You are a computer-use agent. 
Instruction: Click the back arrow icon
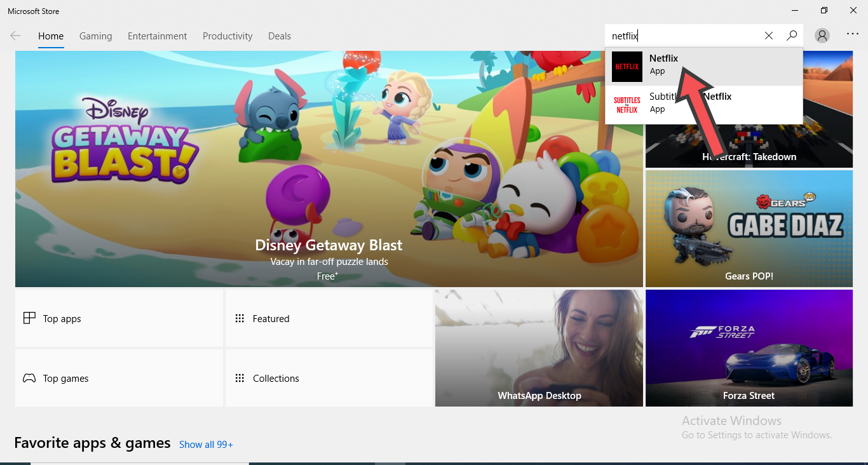coord(15,36)
